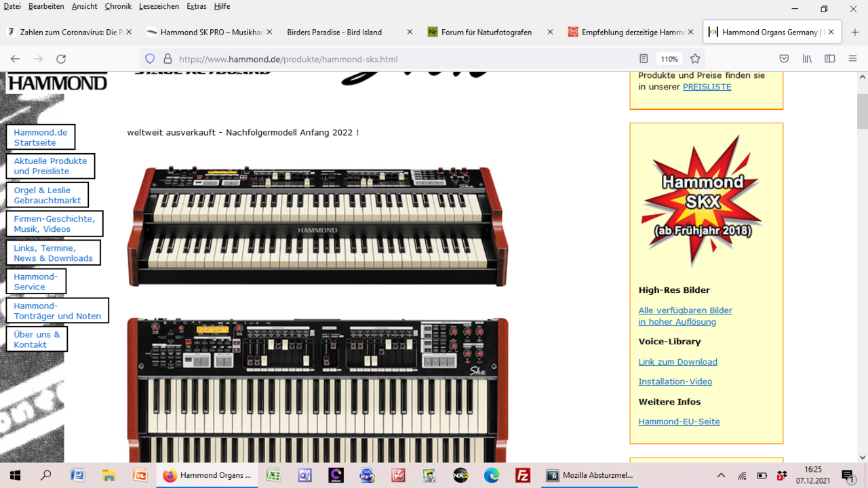Bookmark this page with the star

695,59
